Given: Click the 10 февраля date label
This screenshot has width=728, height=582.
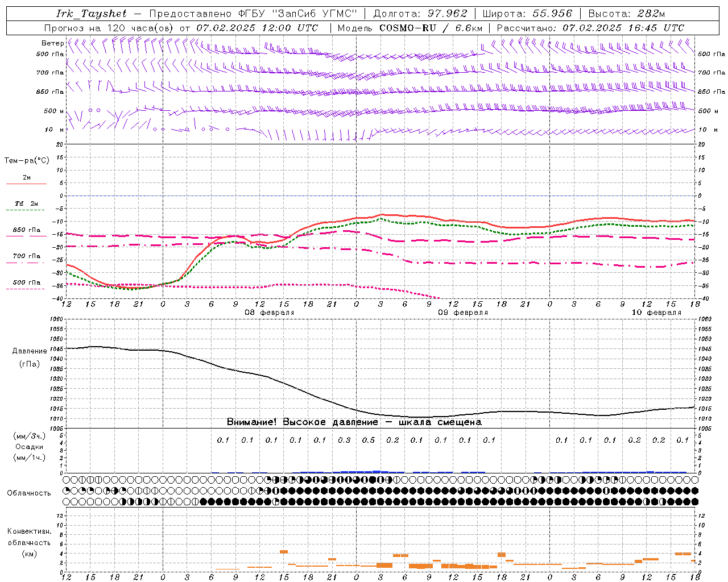Looking at the screenshot, I should click(656, 313).
